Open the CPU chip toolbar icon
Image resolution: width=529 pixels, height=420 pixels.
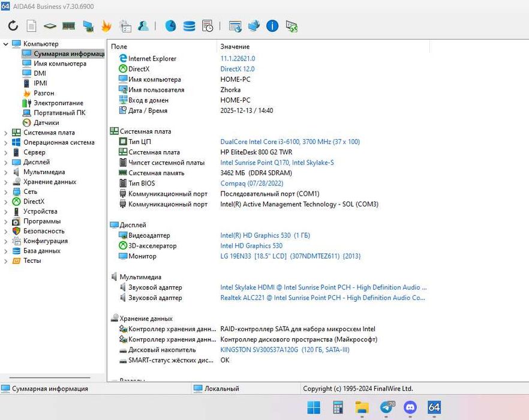click(x=50, y=26)
